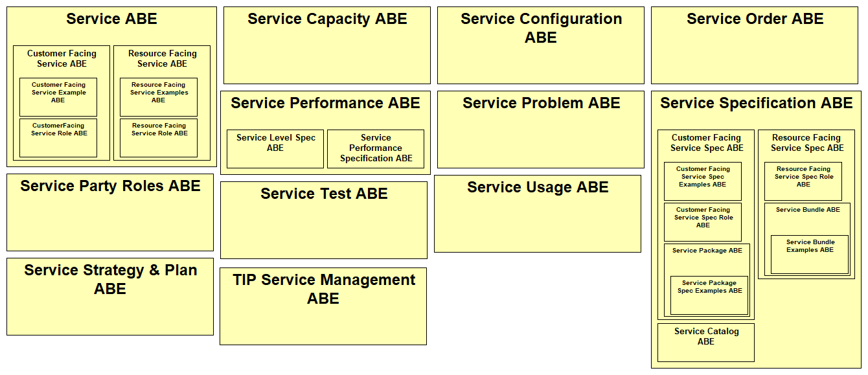The image size is (868, 375).
Task: Select the Customer Facing Service Spec Role ABE box
Action: pyautogui.click(x=703, y=222)
